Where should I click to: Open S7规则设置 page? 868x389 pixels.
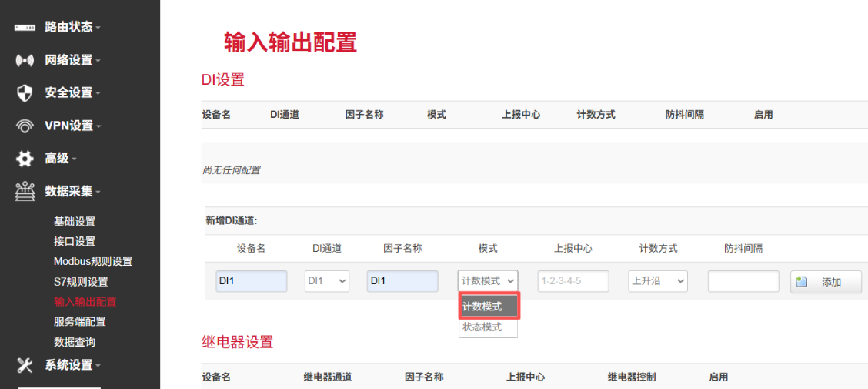tap(81, 281)
